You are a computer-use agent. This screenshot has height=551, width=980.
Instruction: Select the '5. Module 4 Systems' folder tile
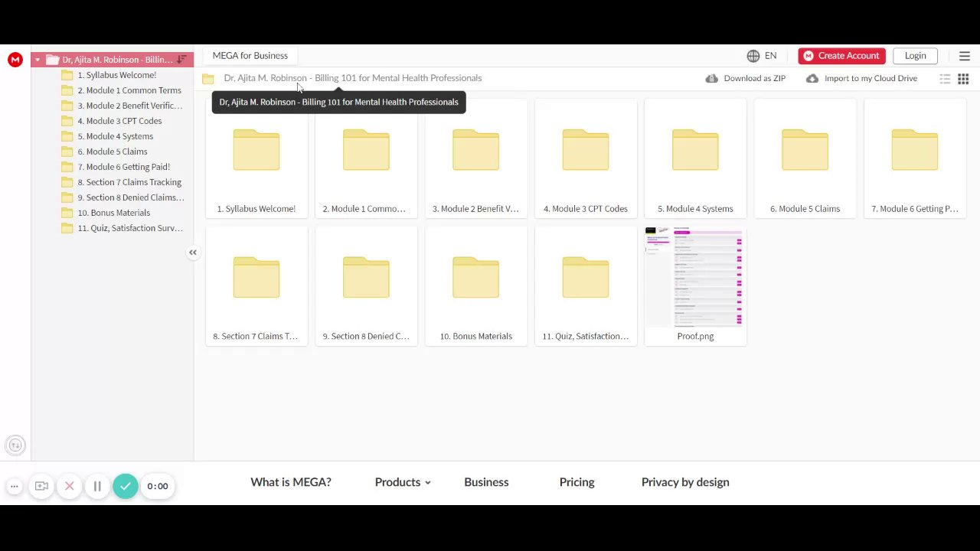click(695, 158)
